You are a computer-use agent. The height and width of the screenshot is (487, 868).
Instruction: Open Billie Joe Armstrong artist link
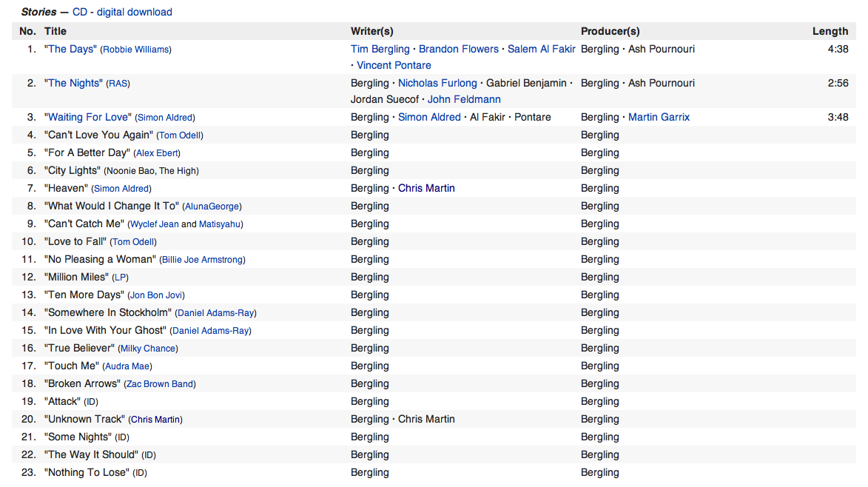pos(202,260)
